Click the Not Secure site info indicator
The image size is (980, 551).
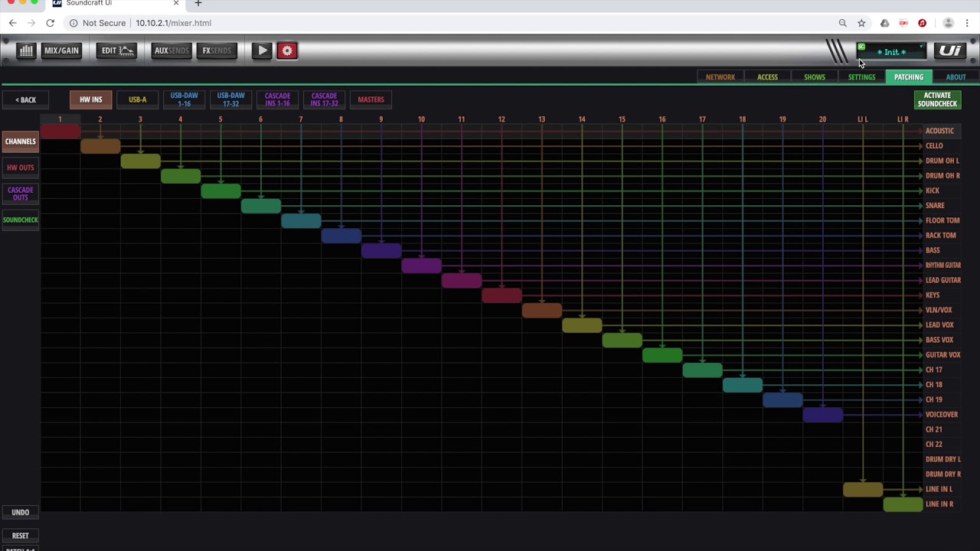click(x=97, y=23)
